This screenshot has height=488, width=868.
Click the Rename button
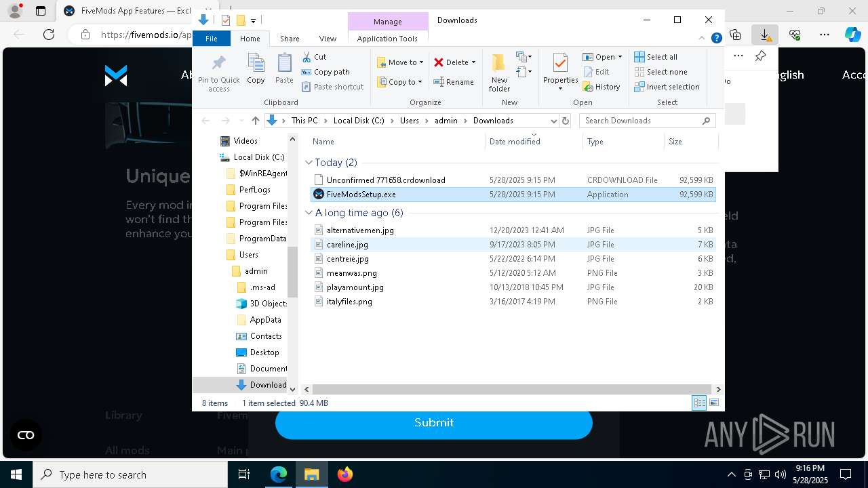click(454, 82)
